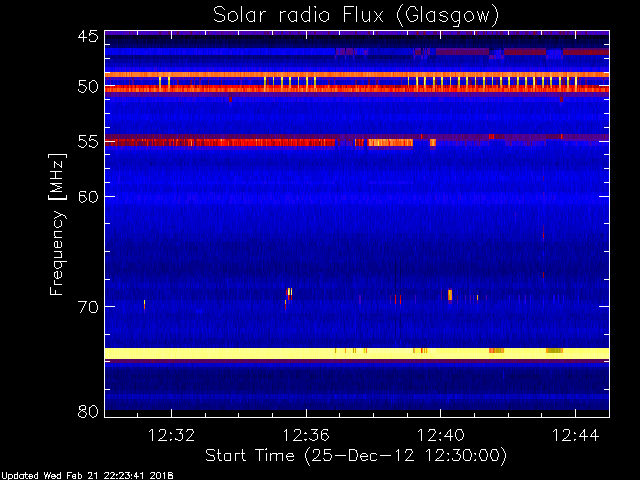
Task: Click the 12:40 time tick label
Action: pyautogui.click(x=440, y=435)
